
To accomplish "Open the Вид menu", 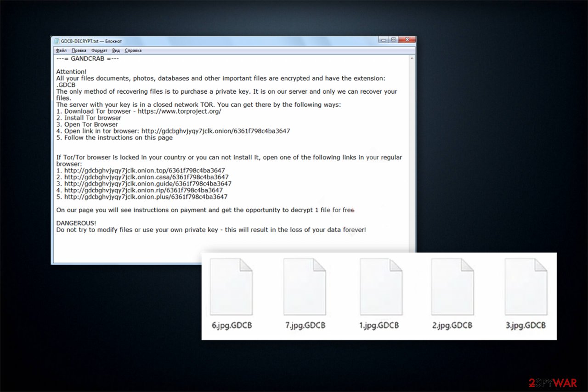I will [x=116, y=51].
